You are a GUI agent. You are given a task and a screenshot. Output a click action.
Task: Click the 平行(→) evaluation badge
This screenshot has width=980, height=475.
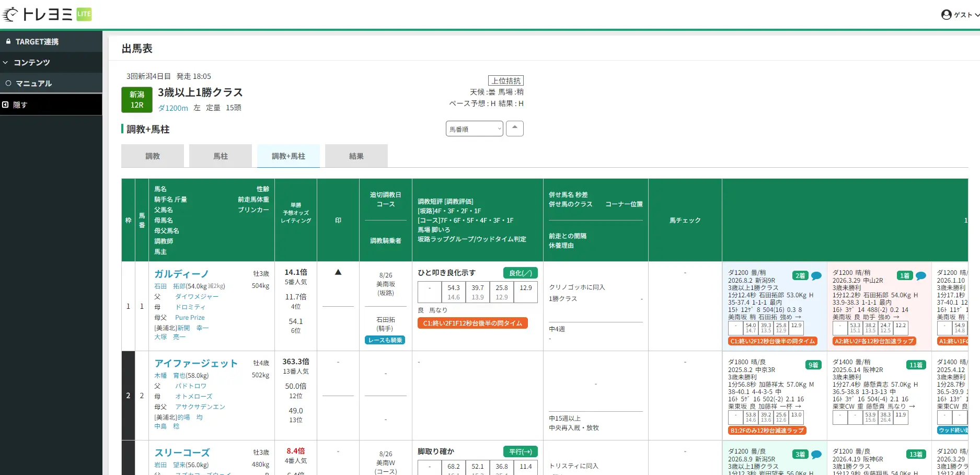coord(521,451)
